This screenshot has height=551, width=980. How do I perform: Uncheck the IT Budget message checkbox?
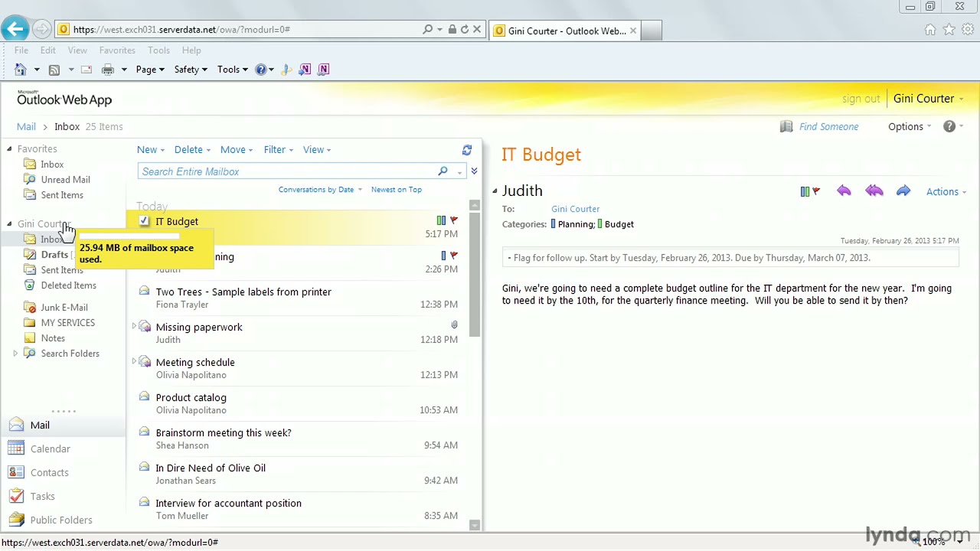144,221
